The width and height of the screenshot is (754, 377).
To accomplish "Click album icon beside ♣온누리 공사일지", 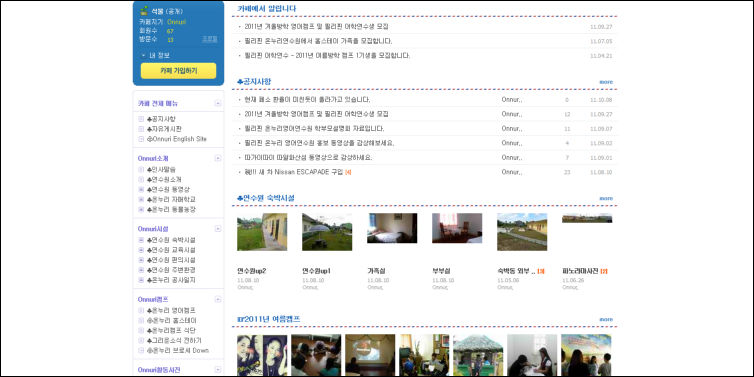I will coord(141,280).
